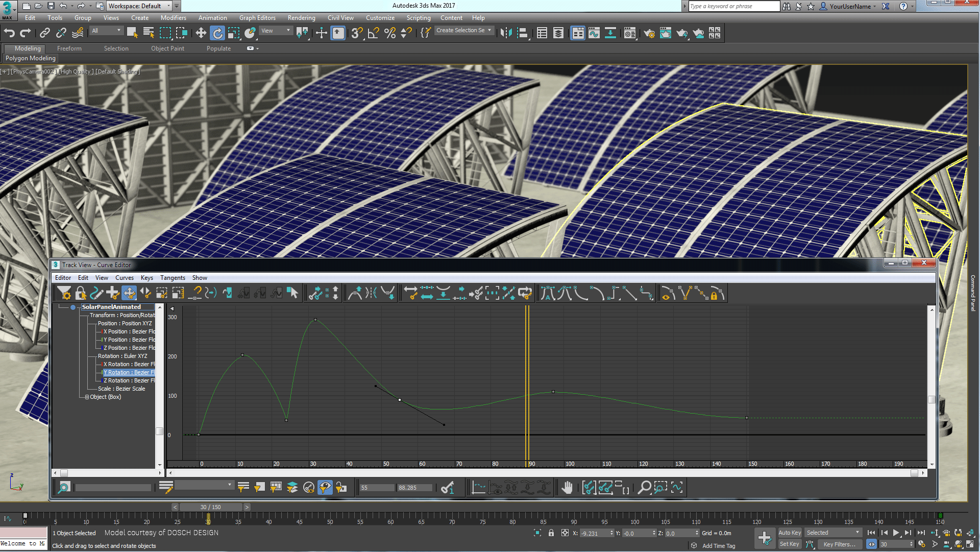Click the 30 / 150 time slider

tap(210, 507)
